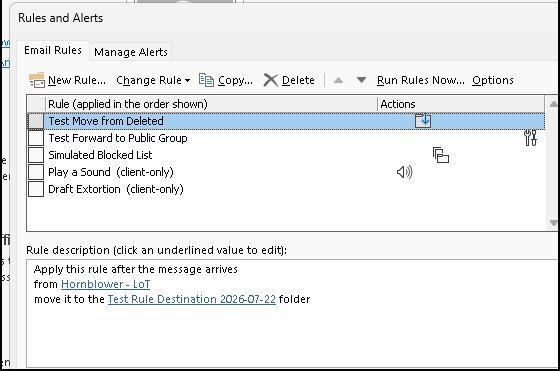Viewport: 560px width, 371px height.
Task: Edit the Test Rule Destination folder link
Action: (x=192, y=299)
